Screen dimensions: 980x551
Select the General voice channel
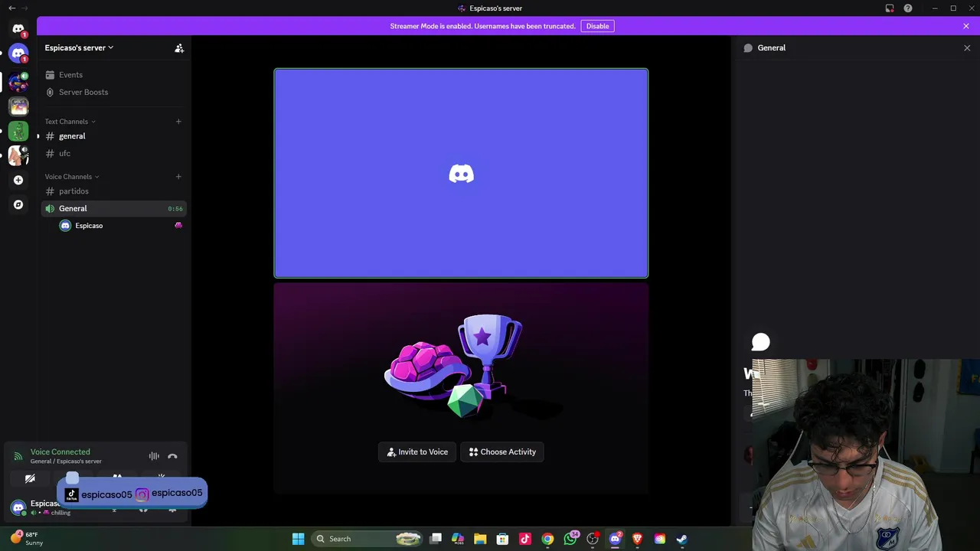115,209
